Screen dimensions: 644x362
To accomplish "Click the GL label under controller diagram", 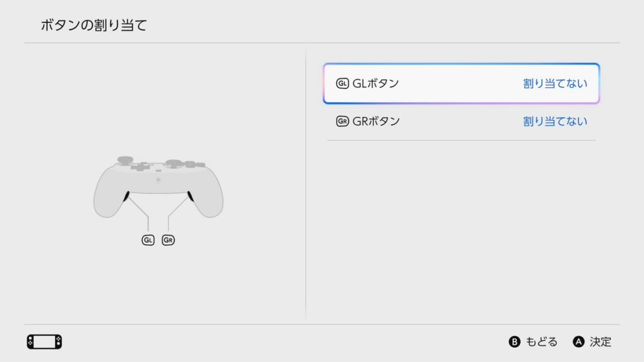I will point(148,240).
